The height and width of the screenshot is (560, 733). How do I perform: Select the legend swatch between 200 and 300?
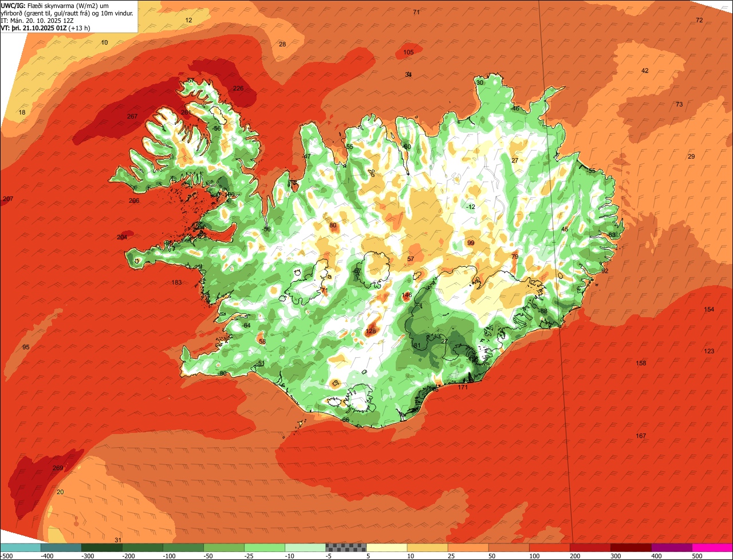click(x=590, y=547)
